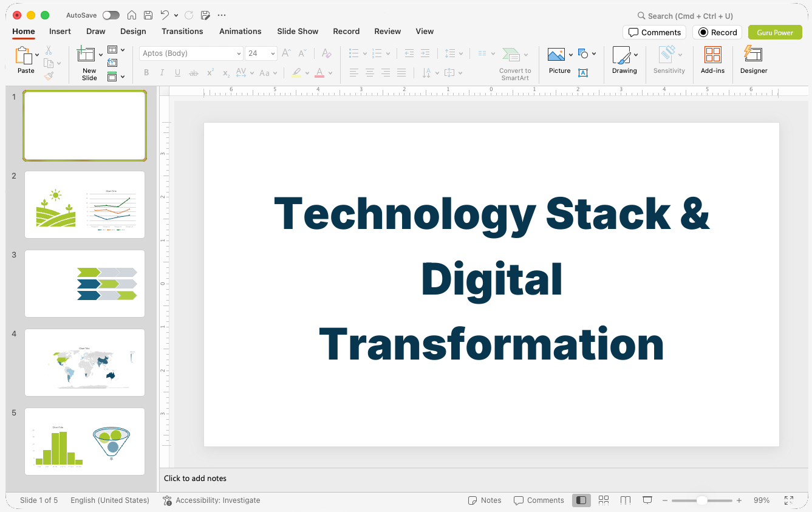Toggle the Notes pane in status bar
The image size is (812, 512).
click(485, 500)
